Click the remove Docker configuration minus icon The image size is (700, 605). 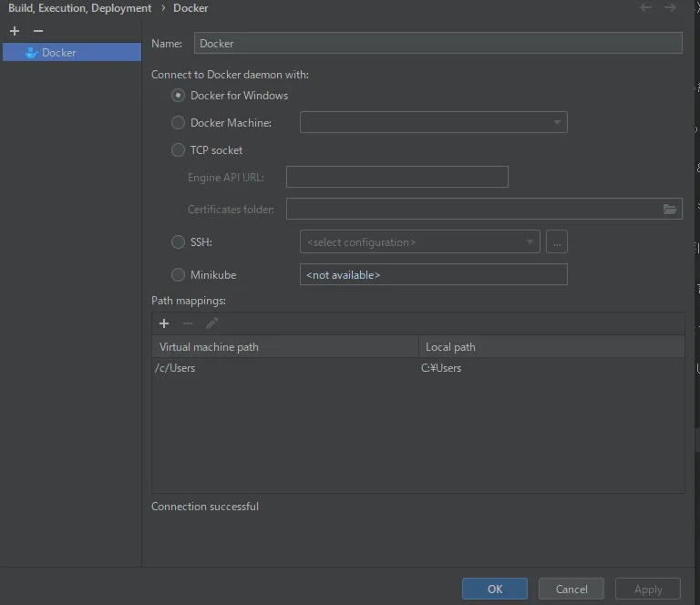click(x=38, y=31)
